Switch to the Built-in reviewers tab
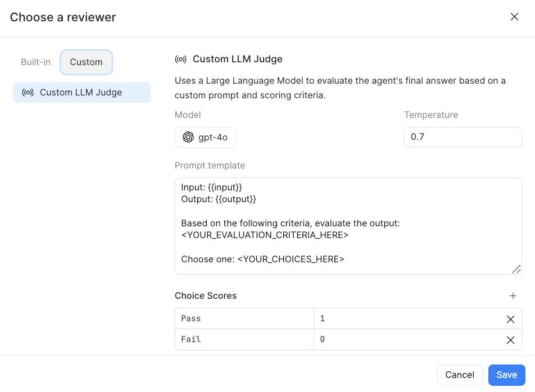This screenshot has width=535, height=392. pyautogui.click(x=35, y=62)
